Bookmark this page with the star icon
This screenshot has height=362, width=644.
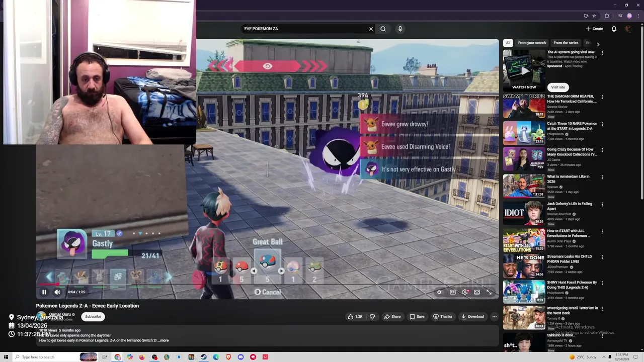(x=594, y=16)
